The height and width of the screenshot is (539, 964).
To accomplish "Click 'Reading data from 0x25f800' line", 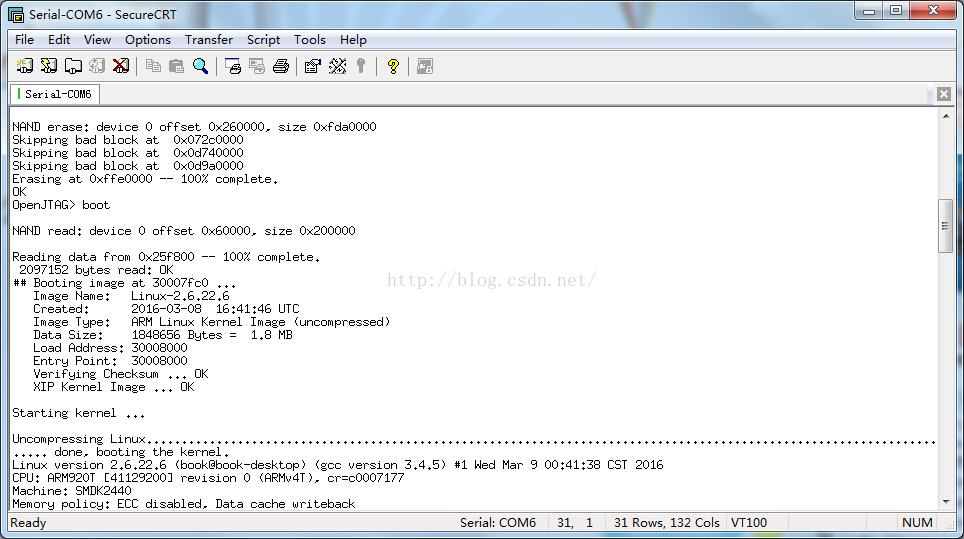I will pyautogui.click(x=166, y=257).
